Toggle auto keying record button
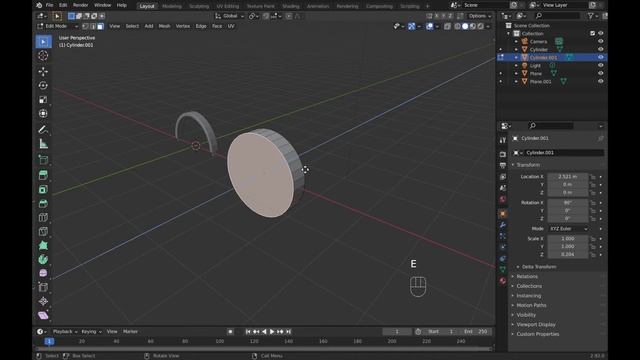Image resolution: width=640 pixels, height=360 pixels. pyautogui.click(x=230, y=331)
